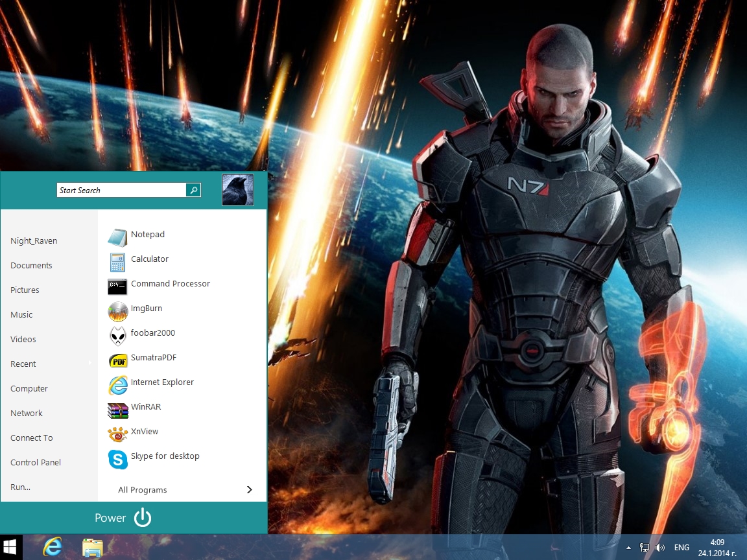Launch XnView eye icon

(x=117, y=434)
